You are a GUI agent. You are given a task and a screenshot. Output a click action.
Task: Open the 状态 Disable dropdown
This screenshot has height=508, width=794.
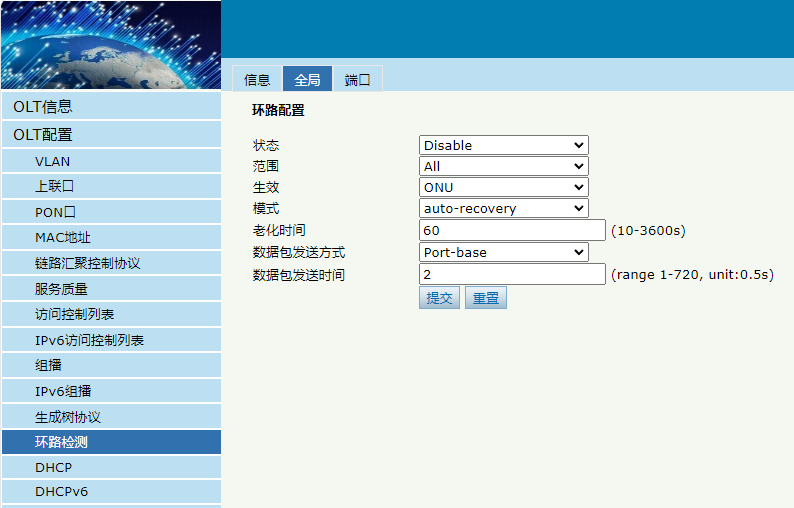[x=503, y=145]
